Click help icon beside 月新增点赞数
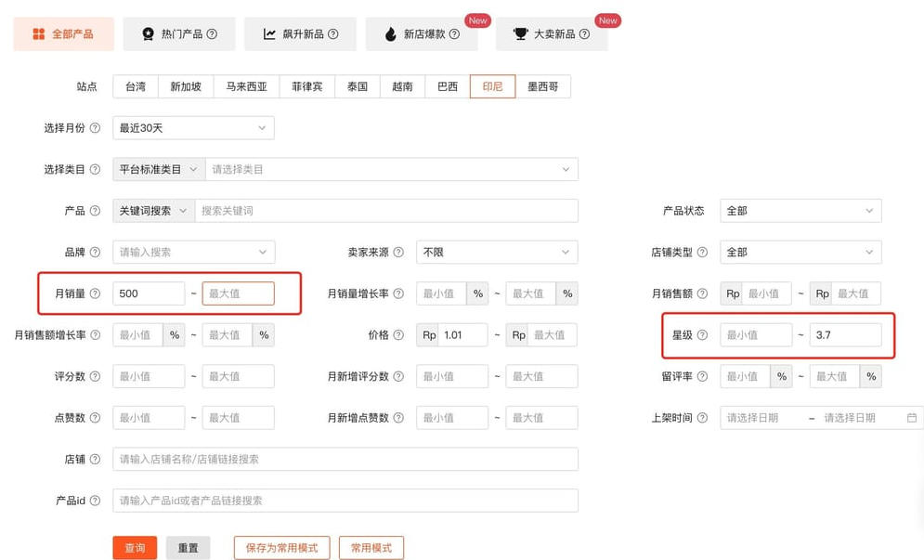Screen dimensions: 924x560 tap(398, 418)
